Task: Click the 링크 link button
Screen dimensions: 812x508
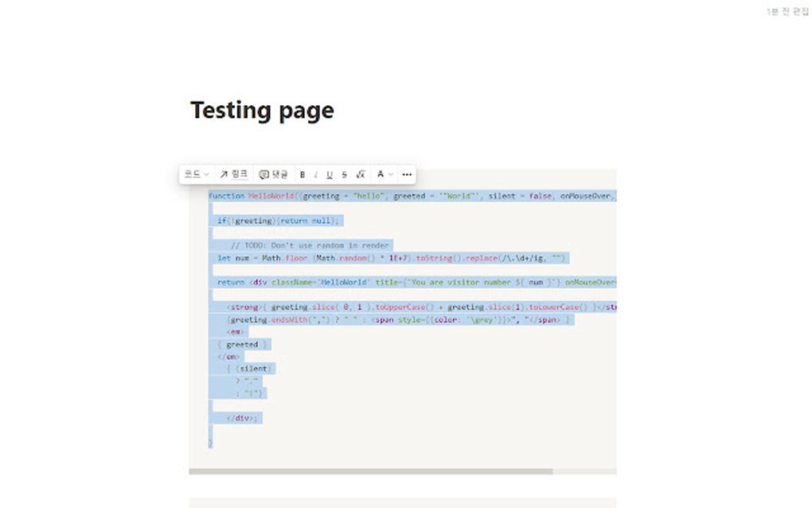Action: pyautogui.click(x=233, y=174)
